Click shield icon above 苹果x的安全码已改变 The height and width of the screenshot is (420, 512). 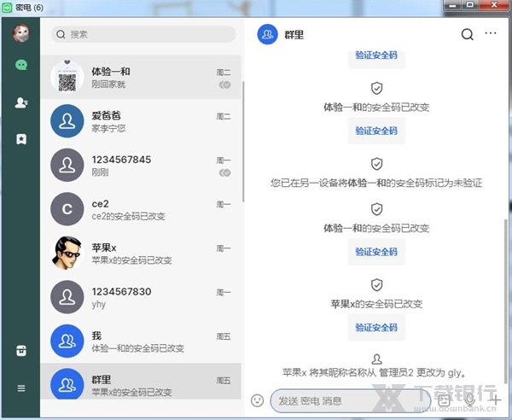point(377,285)
